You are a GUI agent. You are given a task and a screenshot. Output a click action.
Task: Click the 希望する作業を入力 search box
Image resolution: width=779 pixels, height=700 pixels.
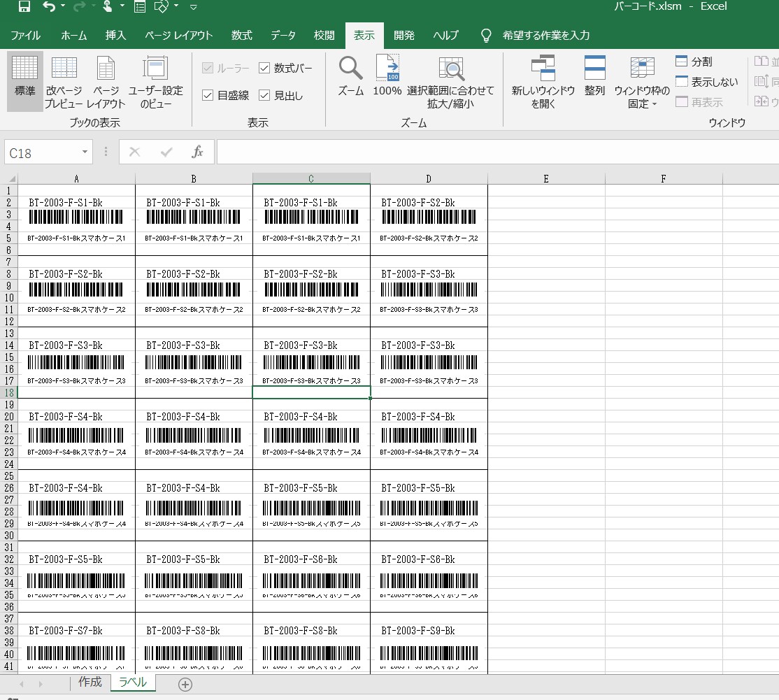(x=546, y=35)
